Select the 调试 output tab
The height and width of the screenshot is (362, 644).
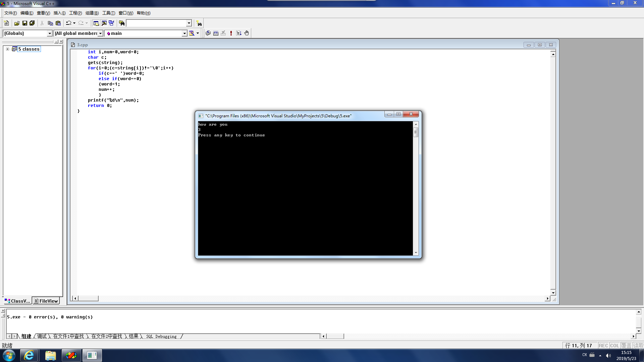[x=42, y=336]
